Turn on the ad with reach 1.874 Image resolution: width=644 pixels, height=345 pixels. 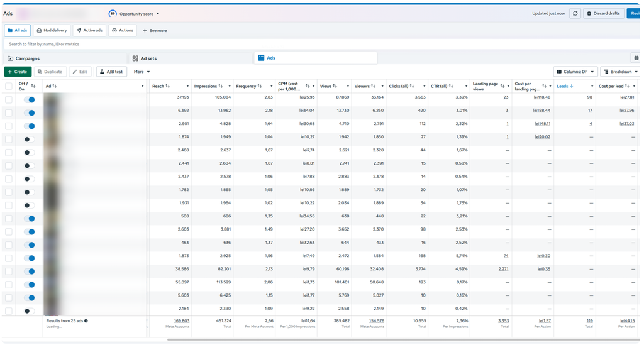click(x=29, y=140)
